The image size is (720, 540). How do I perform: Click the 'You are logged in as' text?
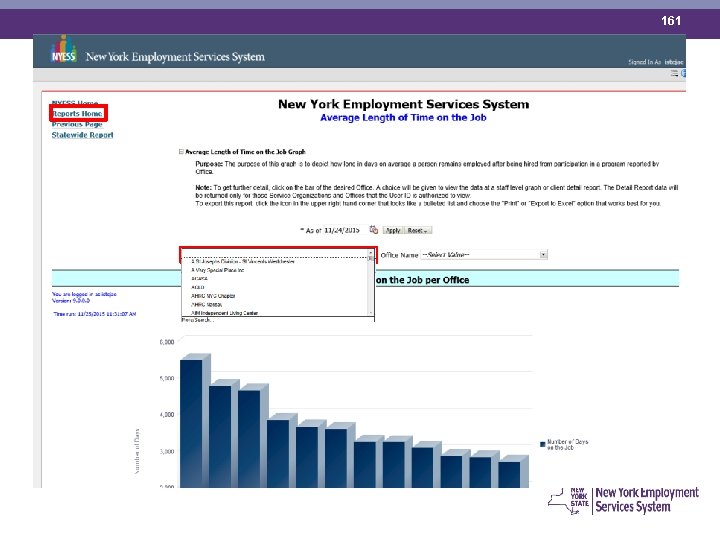coord(84,294)
